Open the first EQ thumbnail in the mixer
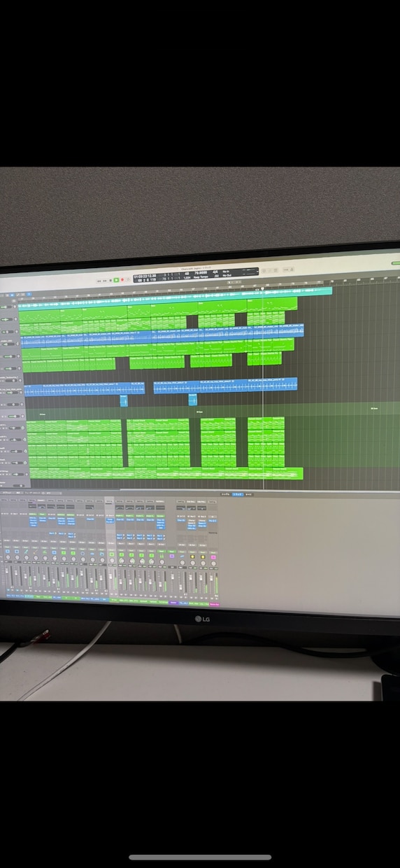The image size is (400, 868). pos(31,507)
